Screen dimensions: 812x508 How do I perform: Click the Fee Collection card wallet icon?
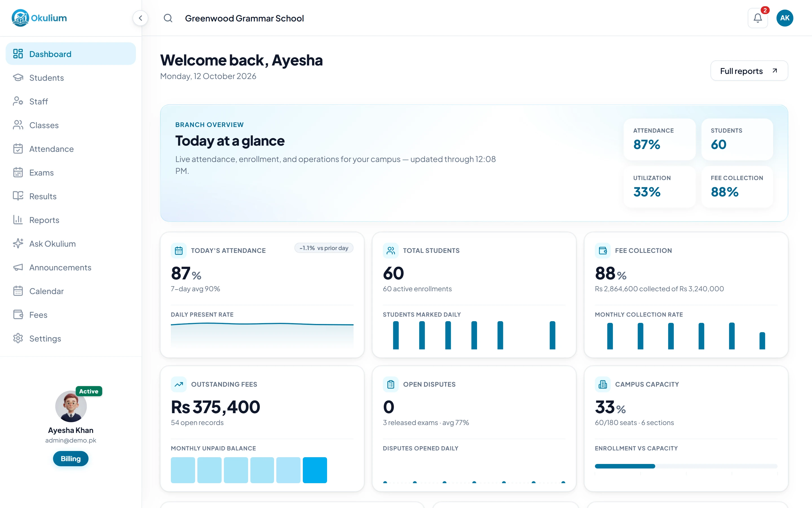pos(603,251)
